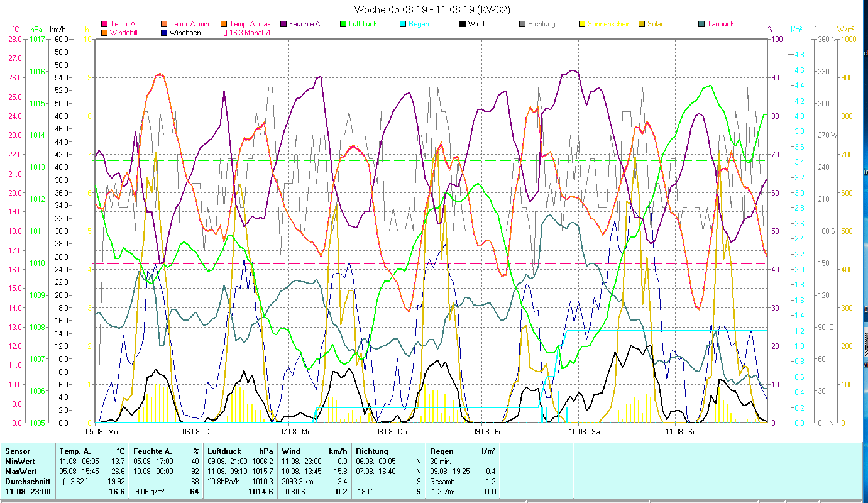
Task: Click the l/m² axis unit label at top
Action: (796, 29)
